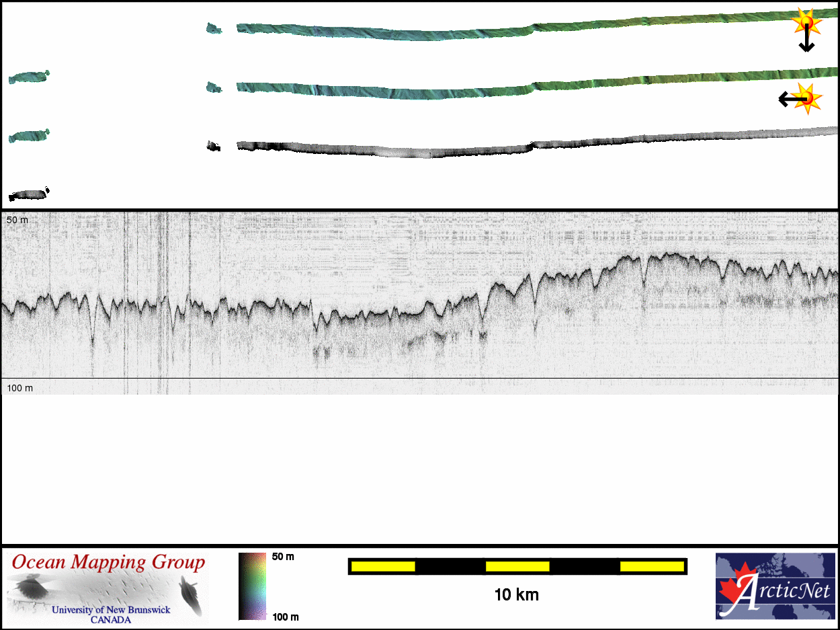Click the "100 m" label below the profile
This screenshot has width=840, height=630.
19,388
